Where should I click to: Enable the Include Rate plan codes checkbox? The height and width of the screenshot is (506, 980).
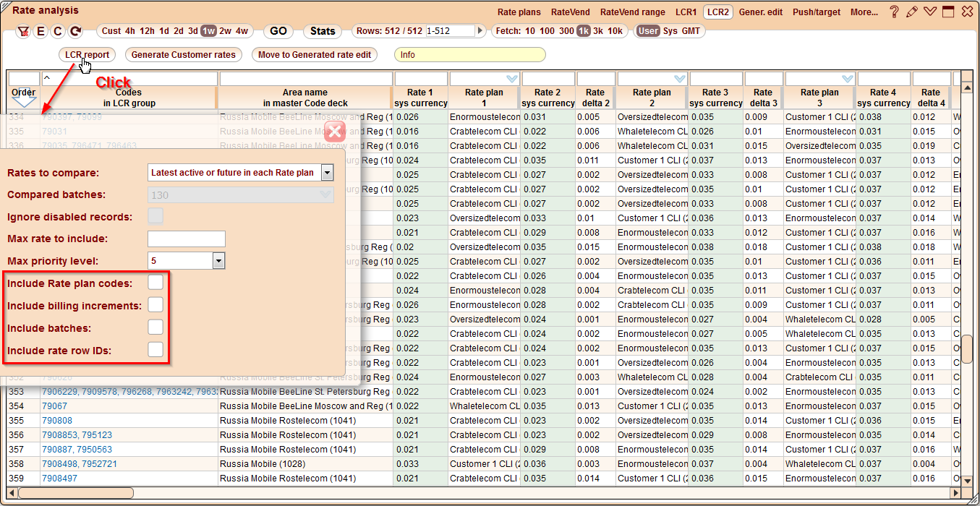point(155,283)
